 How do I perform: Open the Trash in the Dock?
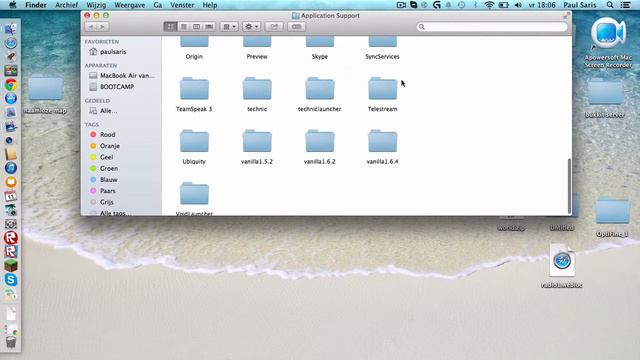(11, 342)
